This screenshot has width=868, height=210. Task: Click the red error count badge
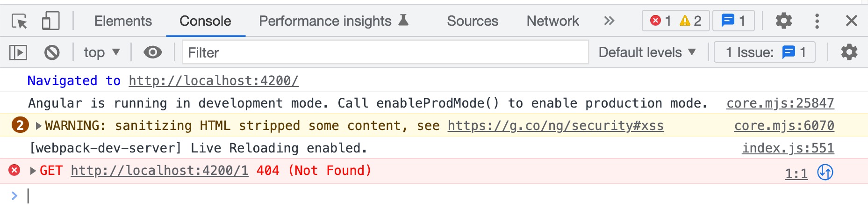click(661, 21)
